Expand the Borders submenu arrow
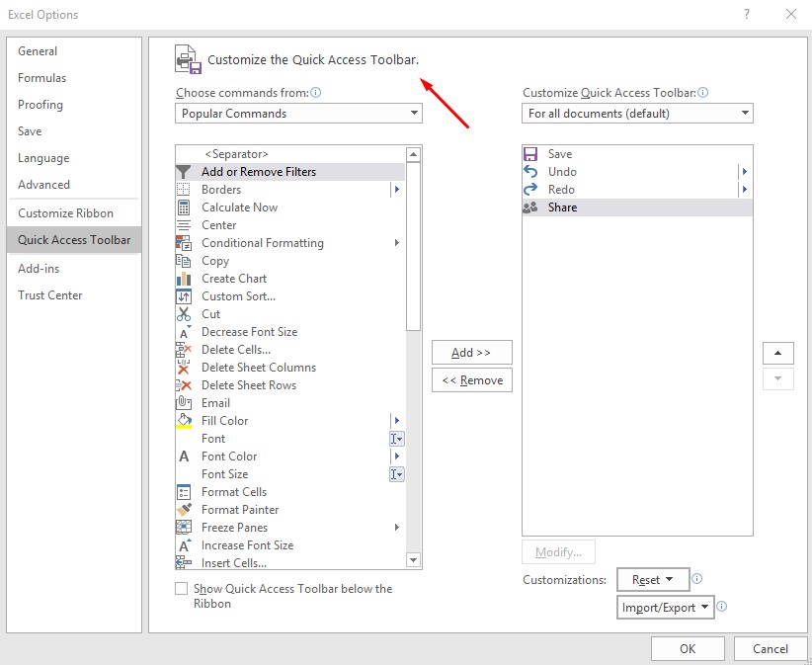 tap(397, 190)
